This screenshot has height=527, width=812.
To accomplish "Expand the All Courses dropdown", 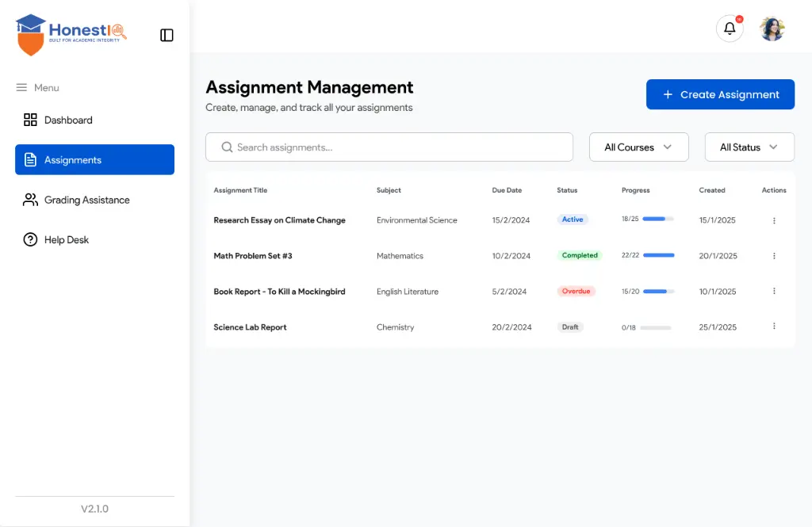I will pos(638,147).
